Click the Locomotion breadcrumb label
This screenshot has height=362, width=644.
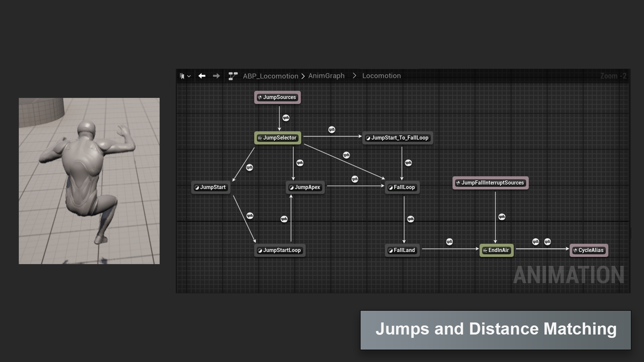(381, 76)
